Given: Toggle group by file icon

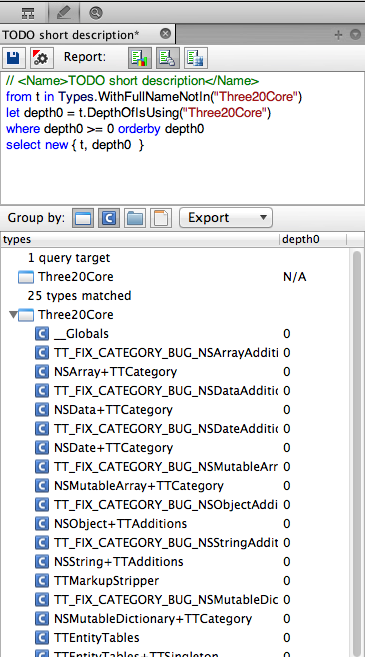Looking at the screenshot, I should tap(161, 218).
